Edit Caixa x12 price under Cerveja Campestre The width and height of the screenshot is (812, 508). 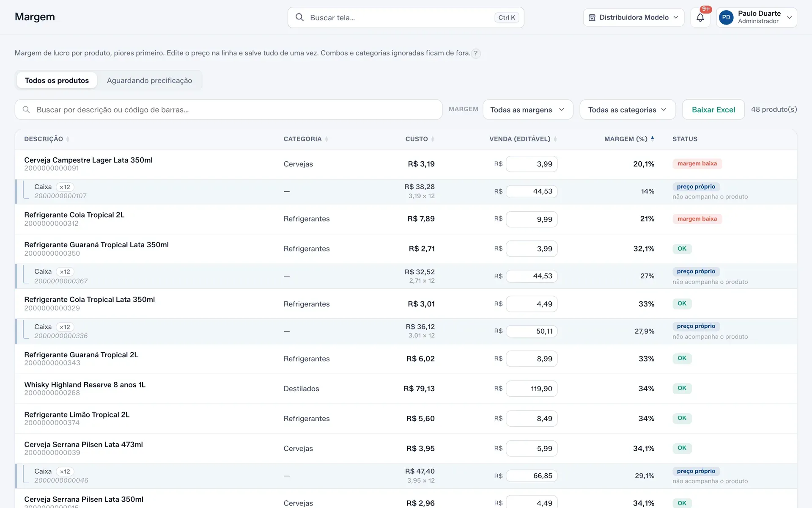click(x=532, y=191)
